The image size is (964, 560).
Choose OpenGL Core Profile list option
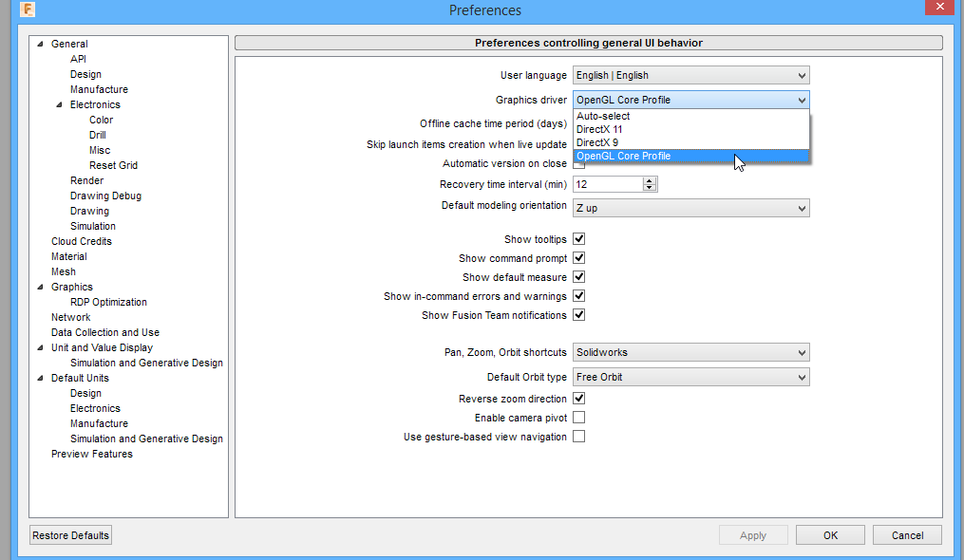(691, 157)
